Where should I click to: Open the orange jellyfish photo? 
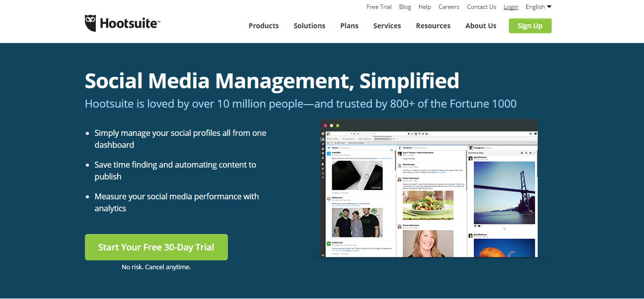[x=504, y=248]
